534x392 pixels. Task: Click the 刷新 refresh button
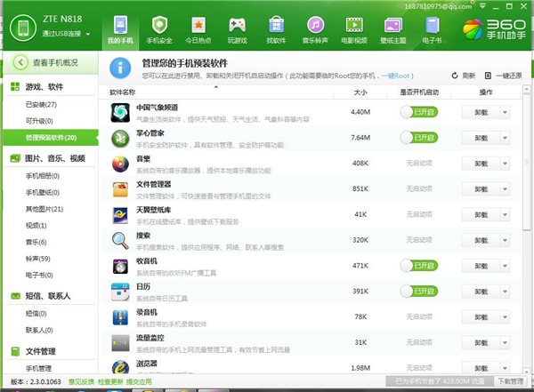coord(463,76)
